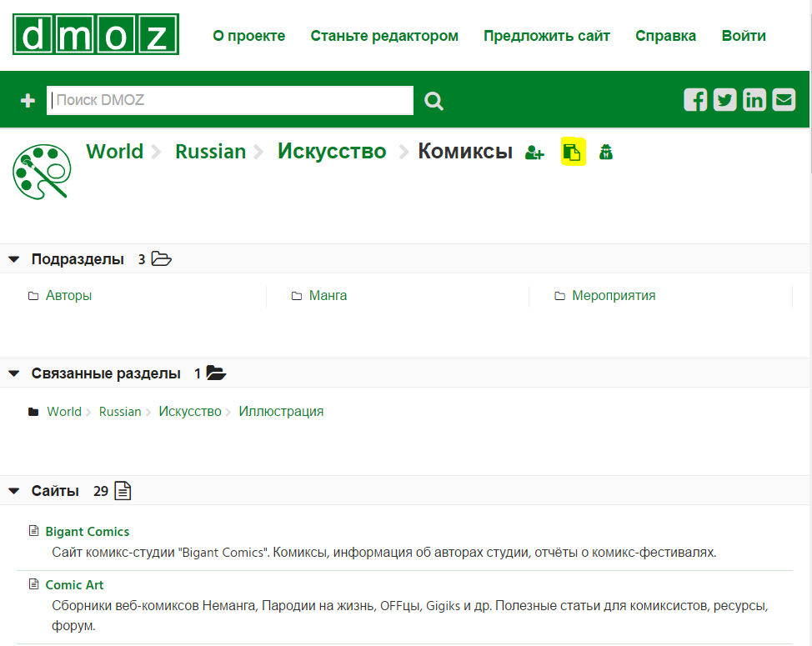Click the art palette category icon
The image size is (812, 646).
pos(42,172)
